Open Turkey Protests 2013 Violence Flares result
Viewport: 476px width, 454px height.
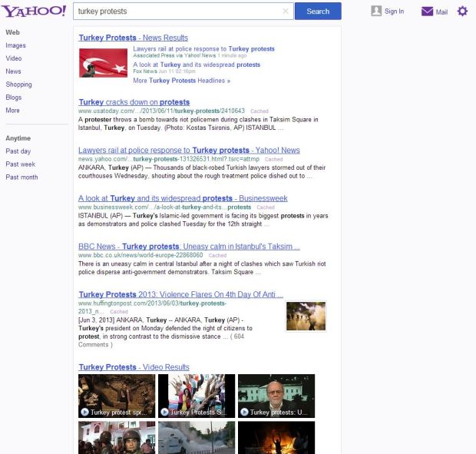[181, 294]
